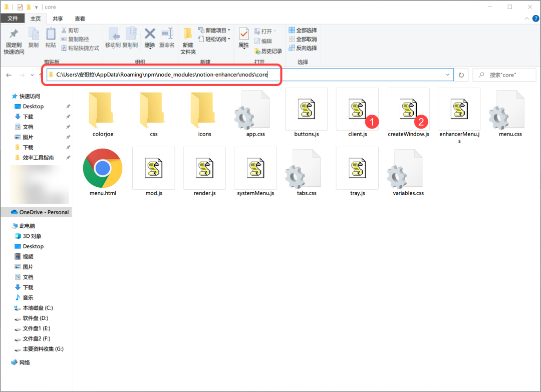
Task: Open the 轻松访问 dropdown
Action: point(214,39)
